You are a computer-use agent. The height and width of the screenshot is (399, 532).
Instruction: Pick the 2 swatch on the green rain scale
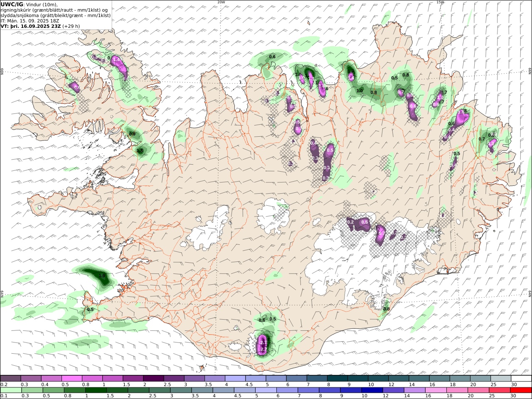coord(138,390)
